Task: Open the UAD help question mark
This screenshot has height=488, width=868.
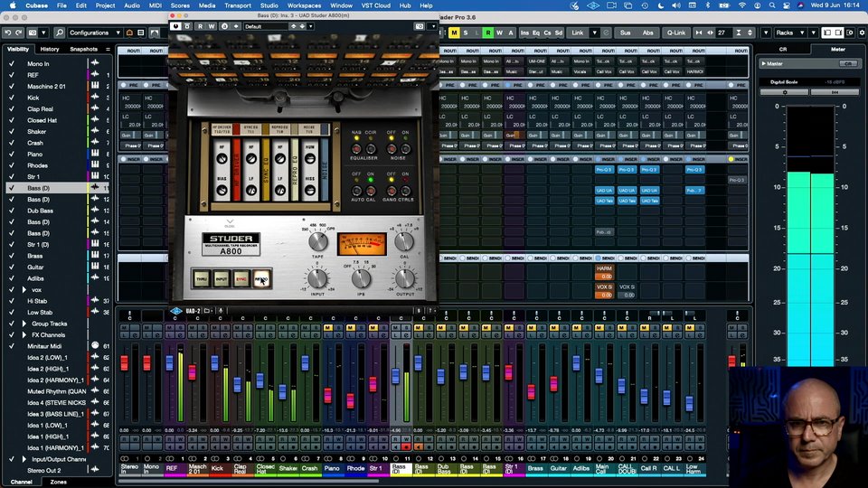Action: coord(429,311)
